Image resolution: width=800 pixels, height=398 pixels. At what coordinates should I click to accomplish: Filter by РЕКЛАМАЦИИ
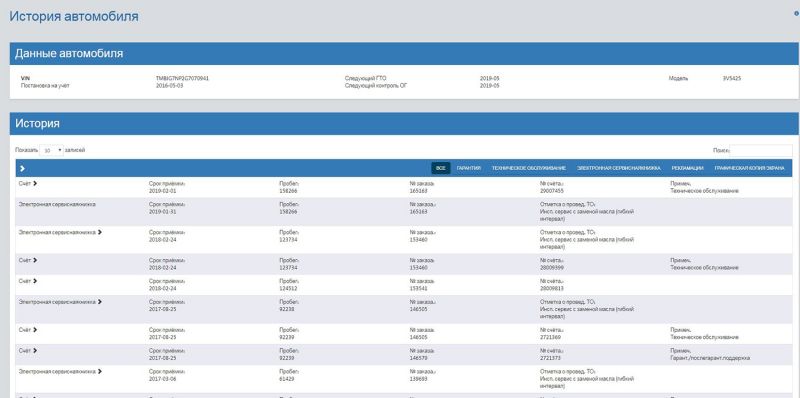click(687, 168)
